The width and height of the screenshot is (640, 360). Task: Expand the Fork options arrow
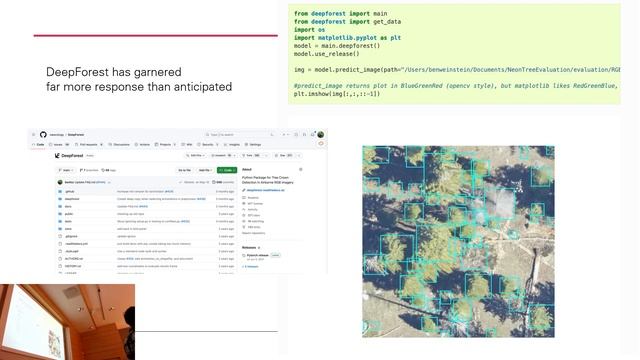(267, 156)
